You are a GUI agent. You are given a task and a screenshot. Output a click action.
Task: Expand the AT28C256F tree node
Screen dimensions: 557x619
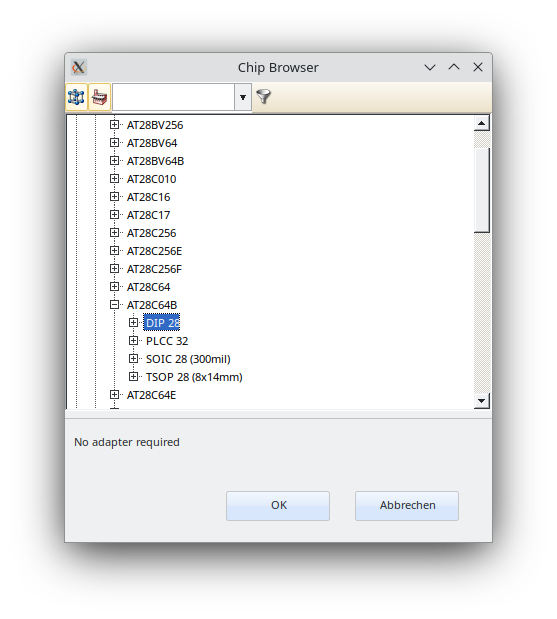pos(114,269)
